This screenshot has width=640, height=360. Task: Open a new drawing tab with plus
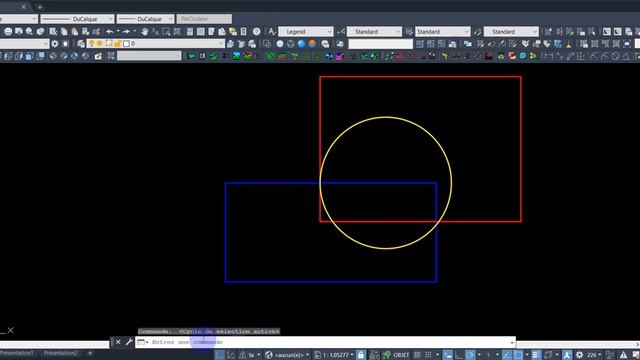pyautogui.click(x=40, y=7)
